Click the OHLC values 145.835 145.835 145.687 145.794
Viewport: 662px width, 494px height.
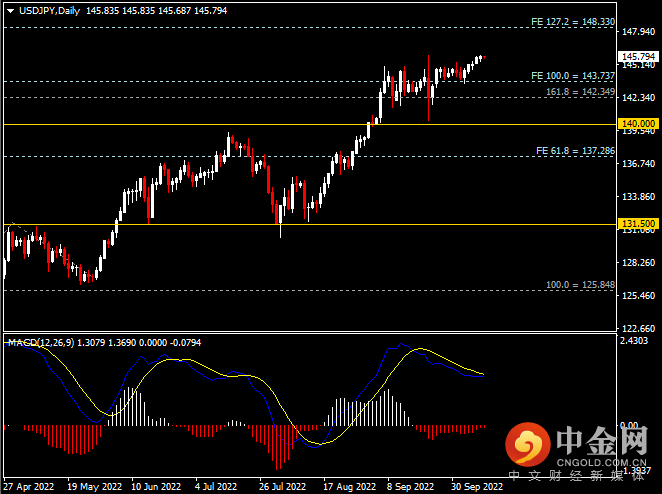pyautogui.click(x=157, y=11)
